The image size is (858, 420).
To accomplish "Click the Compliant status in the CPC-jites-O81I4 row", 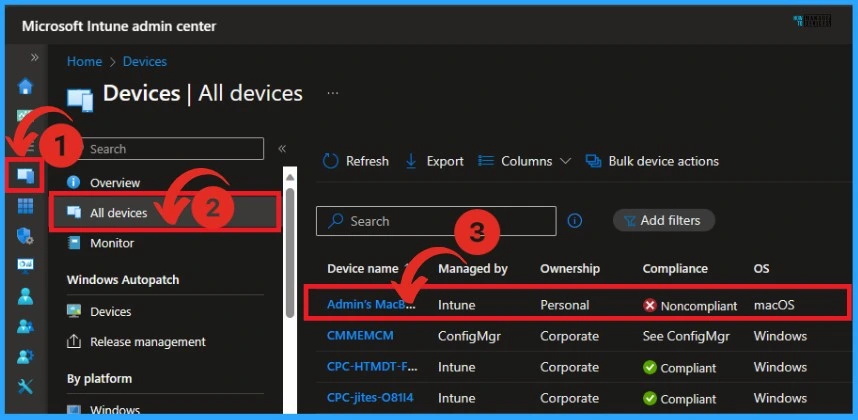I will pos(679,399).
